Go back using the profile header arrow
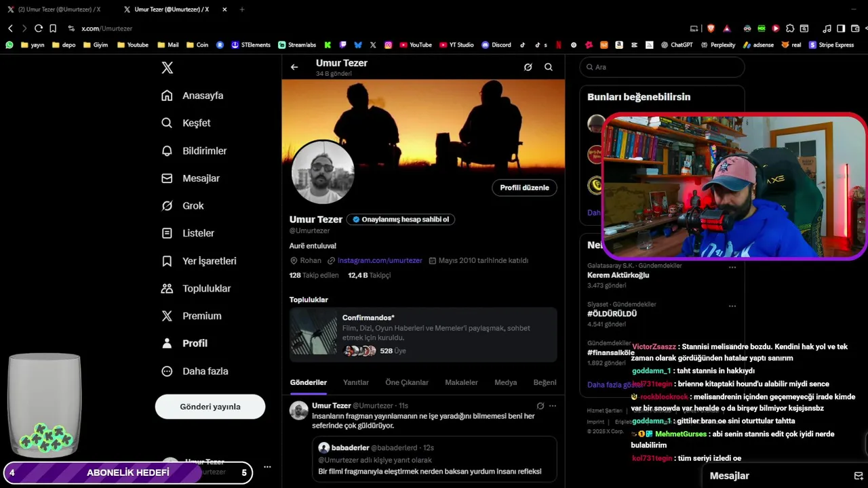This screenshot has height=488, width=868. point(294,67)
